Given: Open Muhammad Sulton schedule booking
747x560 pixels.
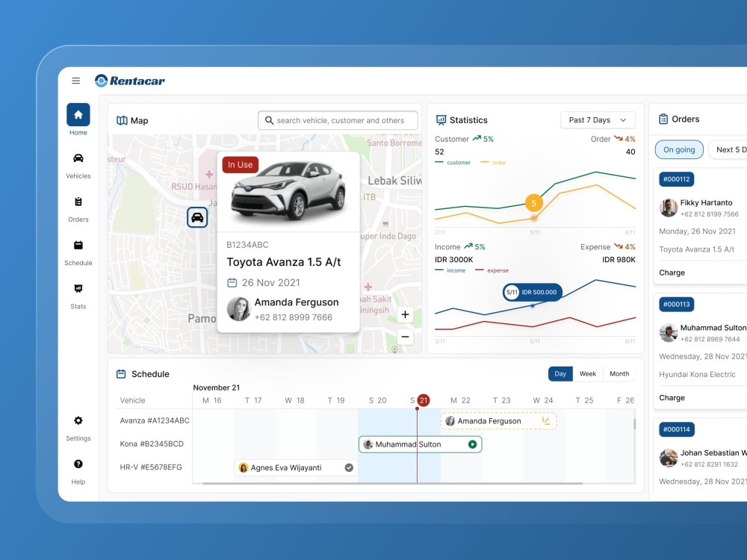Looking at the screenshot, I should (420, 444).
